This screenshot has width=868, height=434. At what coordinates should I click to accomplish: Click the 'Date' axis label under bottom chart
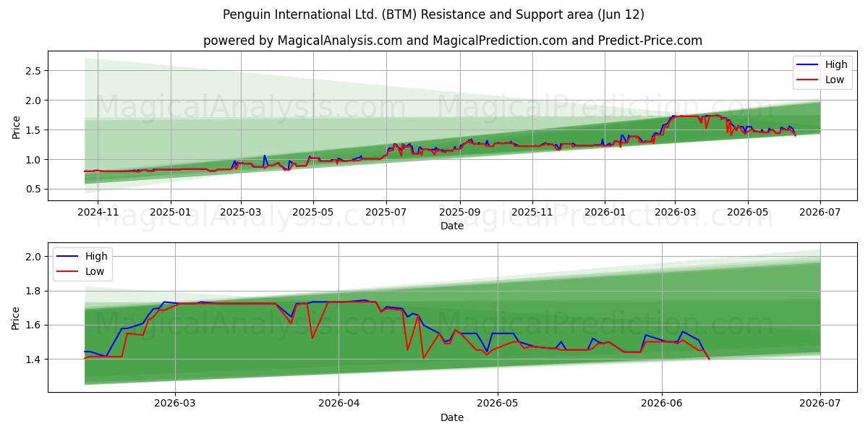coord(452,417)
